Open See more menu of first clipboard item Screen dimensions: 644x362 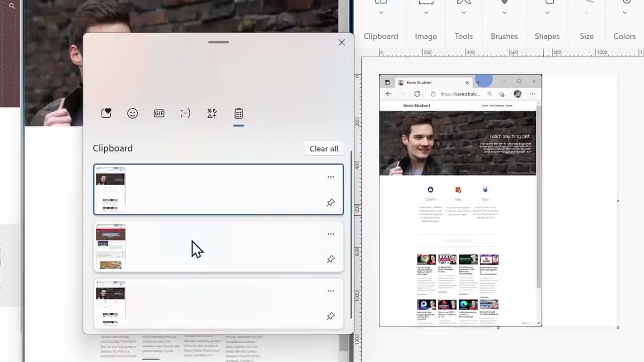click(x=331, y=177)
